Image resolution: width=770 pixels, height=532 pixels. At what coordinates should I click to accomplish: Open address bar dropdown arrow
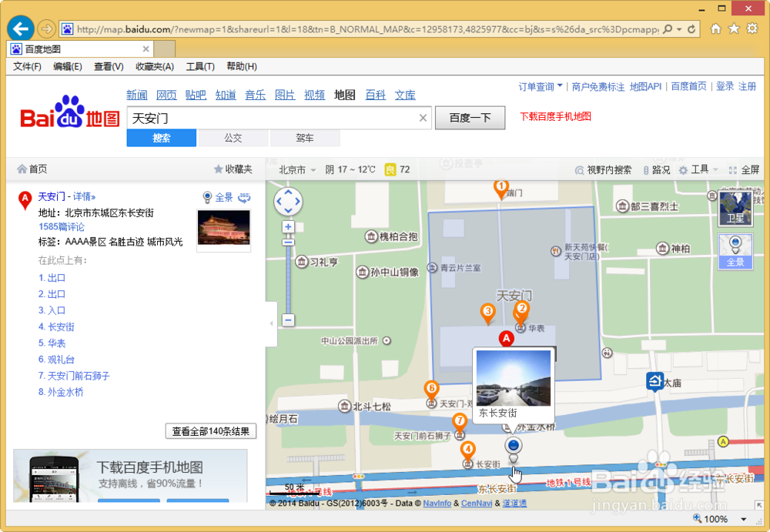pyautogui.click(x=679, y=29)
